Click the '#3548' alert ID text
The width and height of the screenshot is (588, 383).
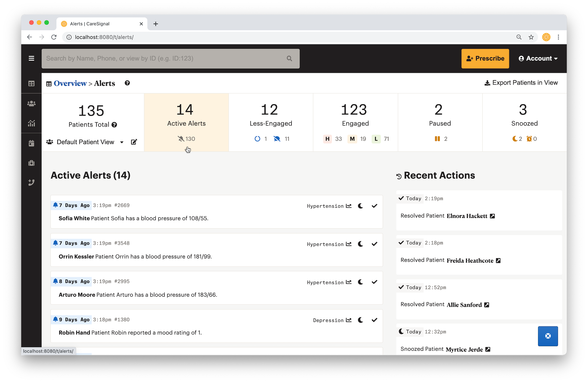pyautogui.click(x=122, y=243)
